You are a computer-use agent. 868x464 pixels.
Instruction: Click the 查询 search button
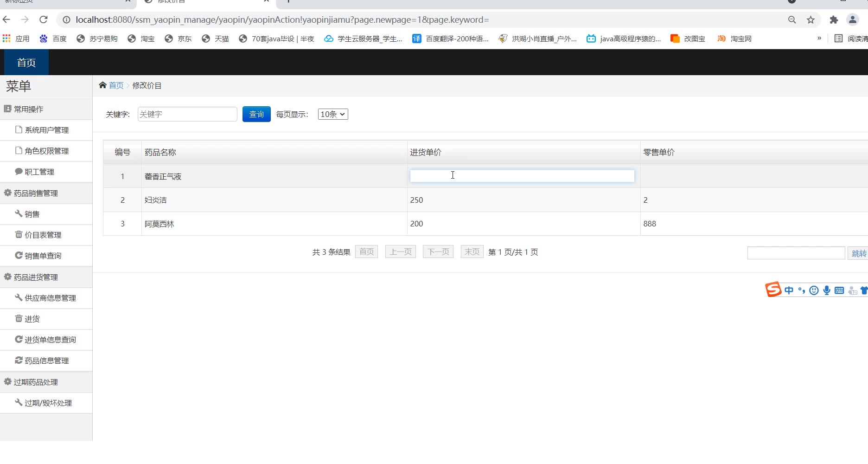256,114
